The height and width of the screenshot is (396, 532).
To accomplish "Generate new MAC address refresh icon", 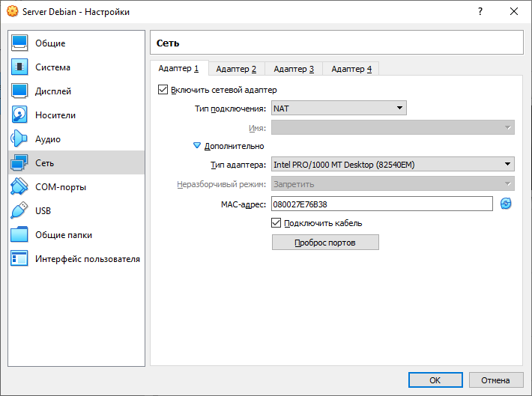I will point(506,204).
